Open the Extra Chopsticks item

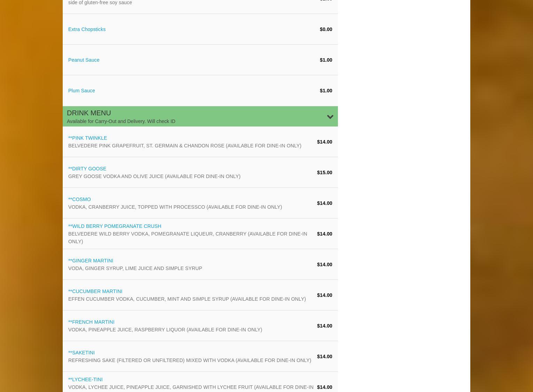pos(87,29)
